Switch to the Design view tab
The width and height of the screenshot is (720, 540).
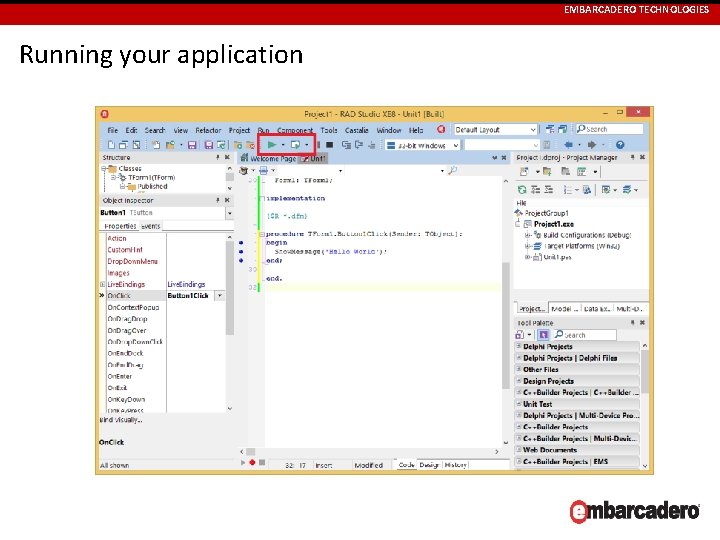pos(429,465)
